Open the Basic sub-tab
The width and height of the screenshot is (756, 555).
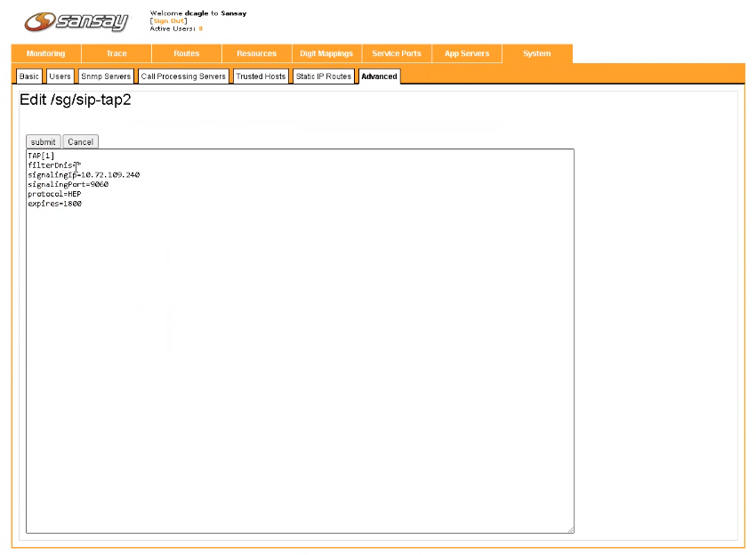point(28,76)
